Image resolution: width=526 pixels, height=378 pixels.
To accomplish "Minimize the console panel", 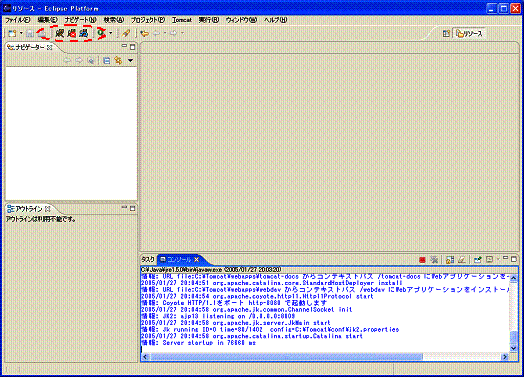I will click(505, 258).
